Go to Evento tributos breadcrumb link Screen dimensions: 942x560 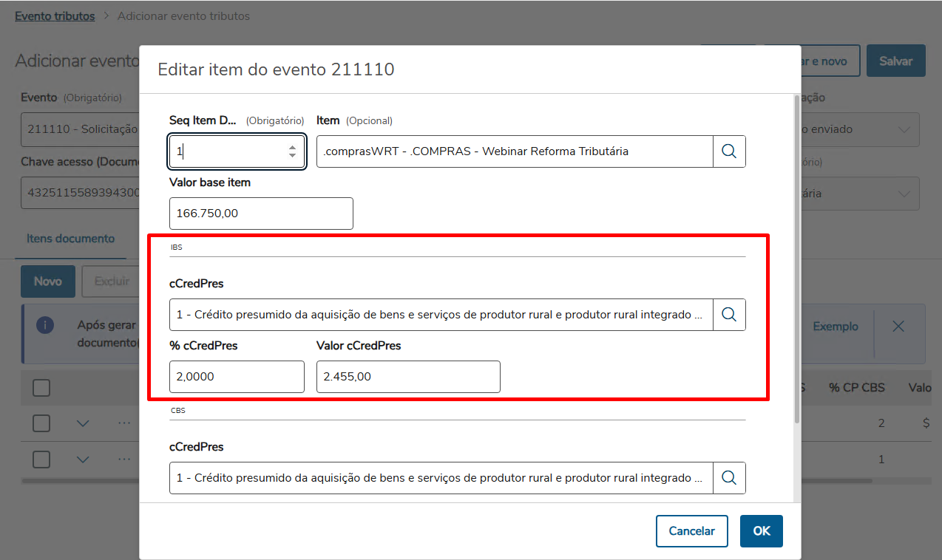(55, 16)
